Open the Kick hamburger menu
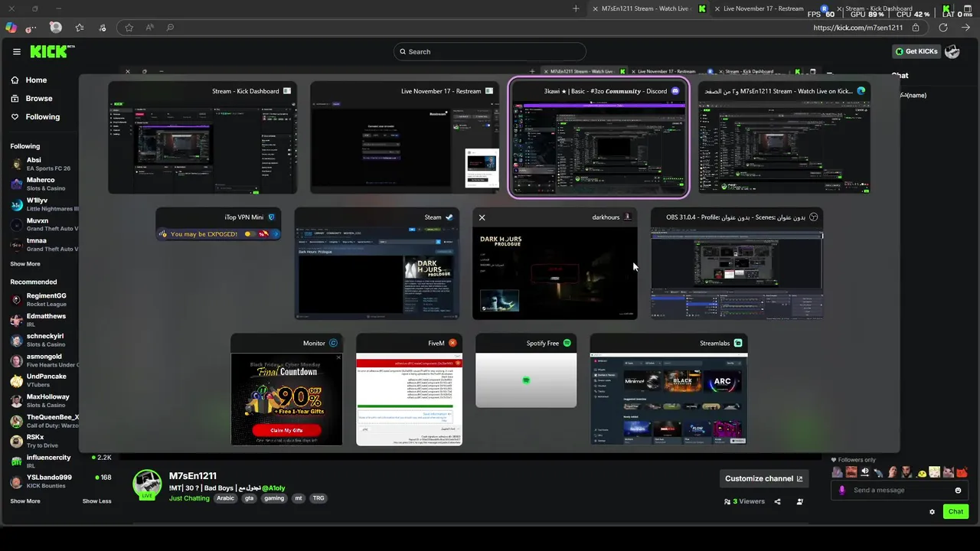Image resolution: width=980 pixels, height=551 pixels. click(x=17, y=52)
